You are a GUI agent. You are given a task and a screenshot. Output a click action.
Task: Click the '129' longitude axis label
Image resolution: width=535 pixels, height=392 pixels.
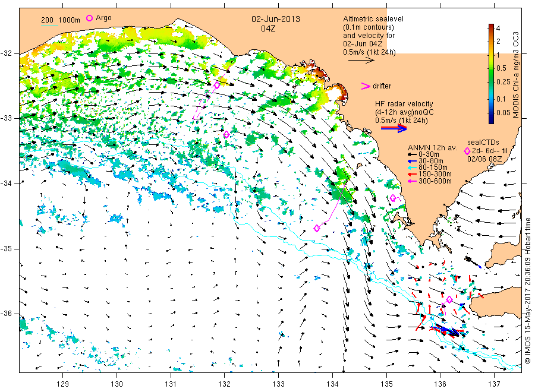(x=63, y=384)
